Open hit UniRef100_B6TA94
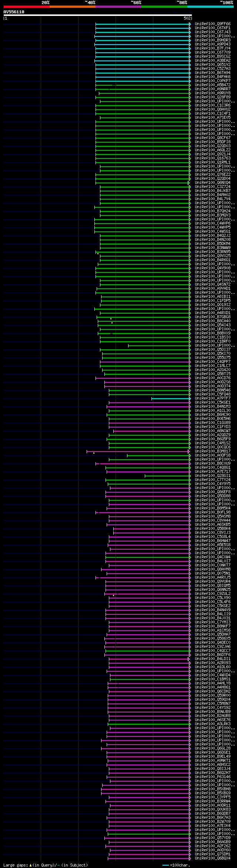The height and width of the screenshot is (868, 237). pos(213,73)
